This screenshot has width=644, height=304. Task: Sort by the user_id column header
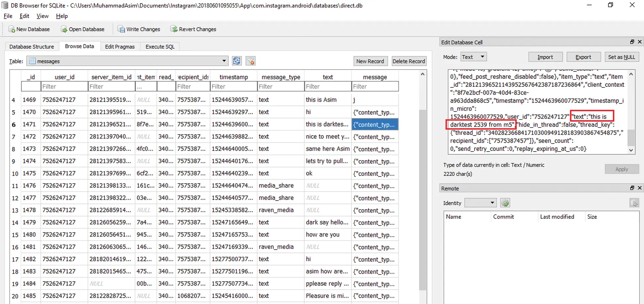(64, 77)
